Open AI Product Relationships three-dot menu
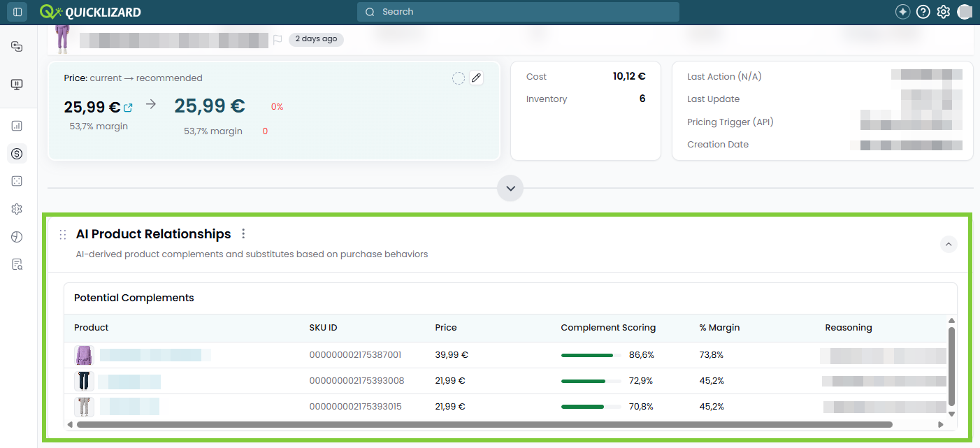Screen dimensions: 980x448 243,234
